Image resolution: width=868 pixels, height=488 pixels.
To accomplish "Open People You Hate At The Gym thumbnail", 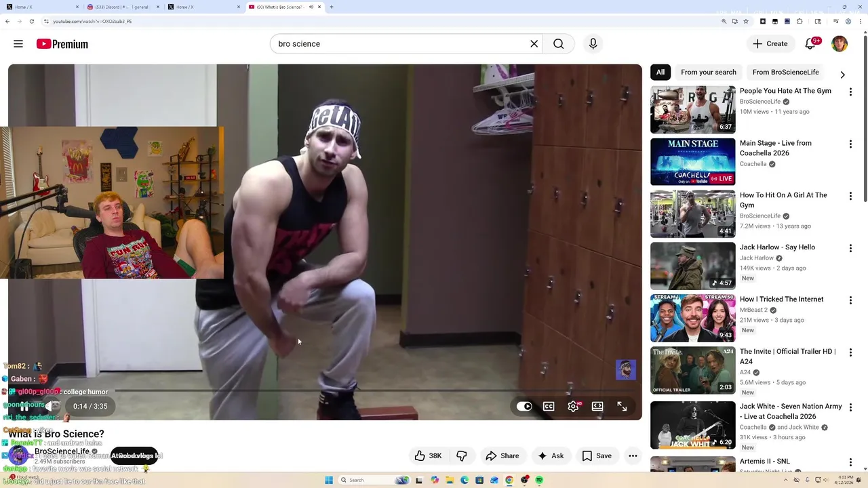I will 692,110.
